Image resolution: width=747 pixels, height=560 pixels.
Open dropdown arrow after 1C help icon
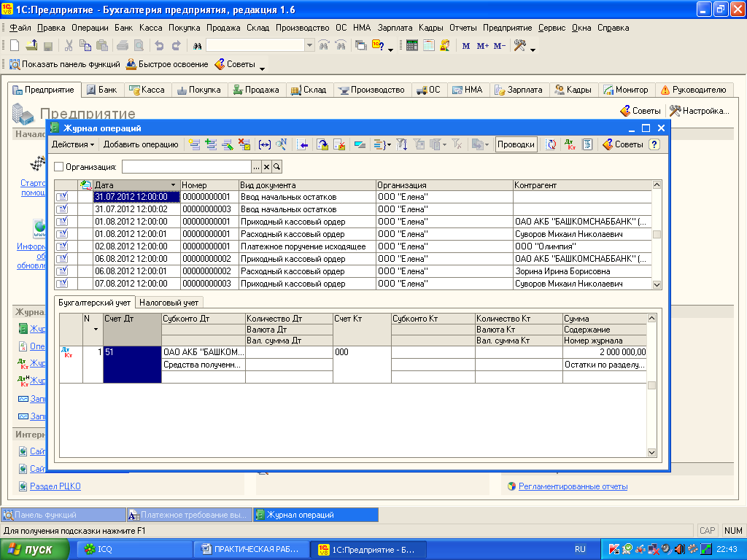(x=391, y=49)
